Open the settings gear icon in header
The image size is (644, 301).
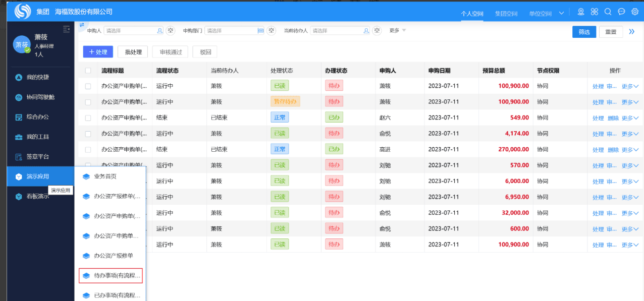click(635, 12)
